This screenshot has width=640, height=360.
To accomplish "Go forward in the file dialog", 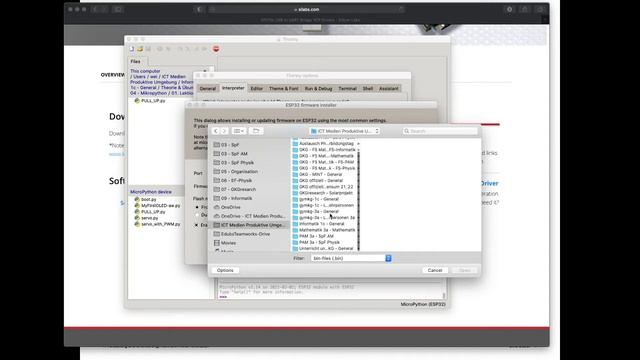I will click(x=224, y=131).
